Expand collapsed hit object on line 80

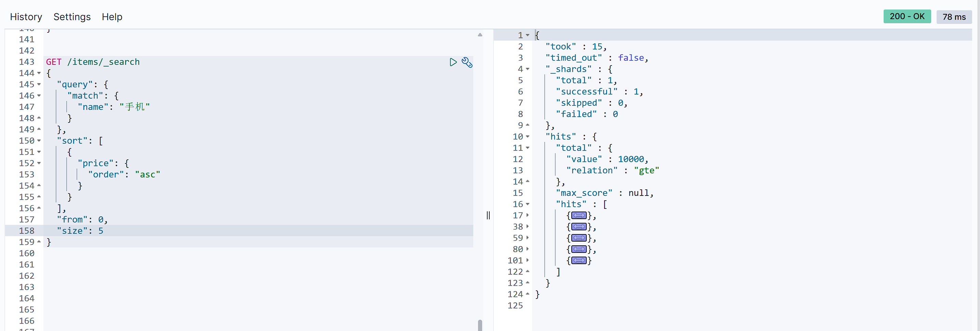click(x=578, y=250)
